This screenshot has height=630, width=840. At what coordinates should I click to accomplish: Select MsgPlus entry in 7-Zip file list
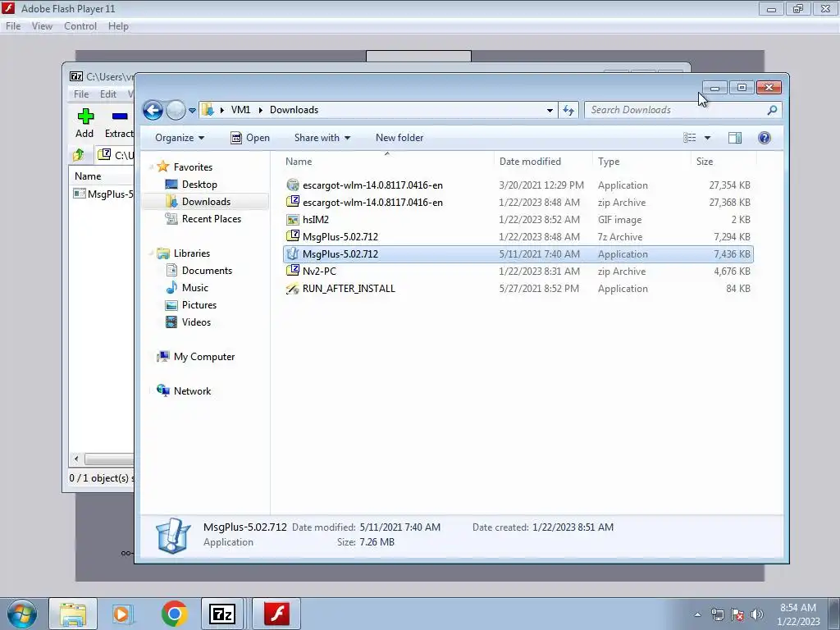103,194
